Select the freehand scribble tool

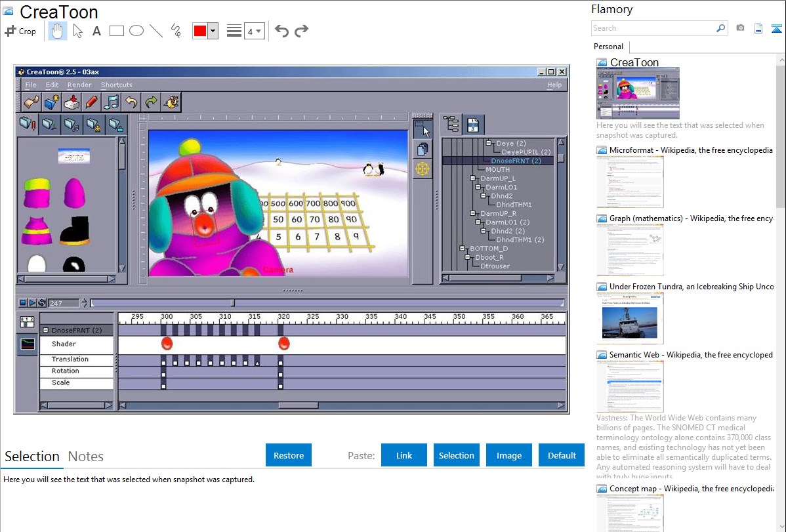tap(176, 31)
